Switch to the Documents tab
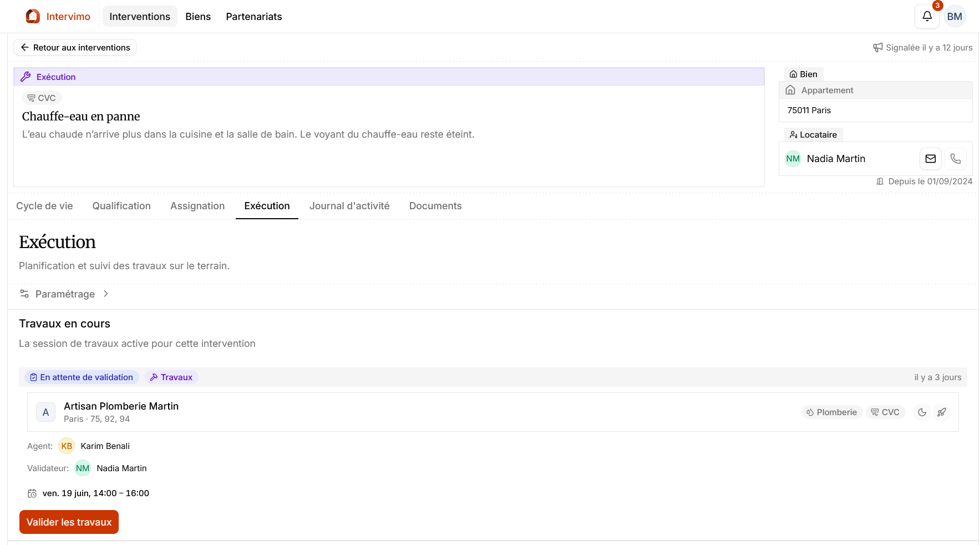980x545 pixels. [435, 206]
